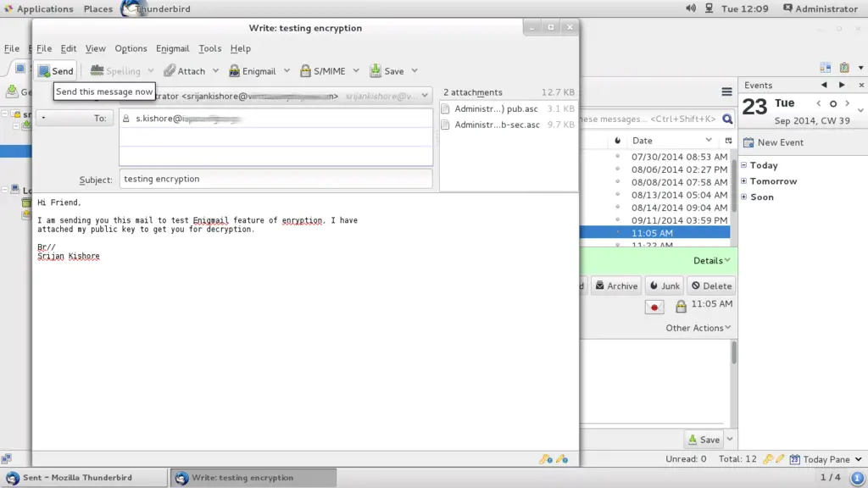Select the 07/30/2014 08:53 AM message
The width and height of the screenshot is (868, 488).
point(679,157)
